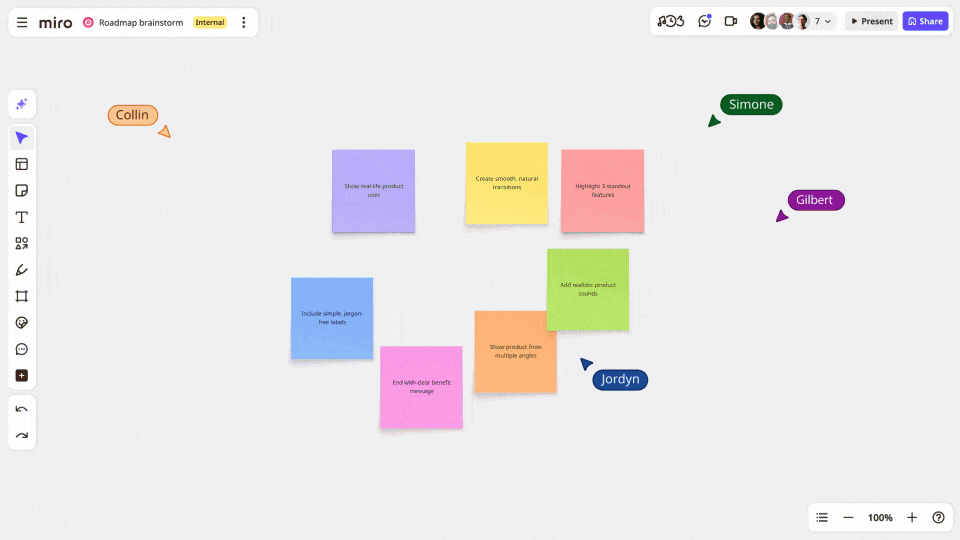Viewport: 960px width, 540px height.
Task: Open the hamburger main menu
Action: coord(22,22)
